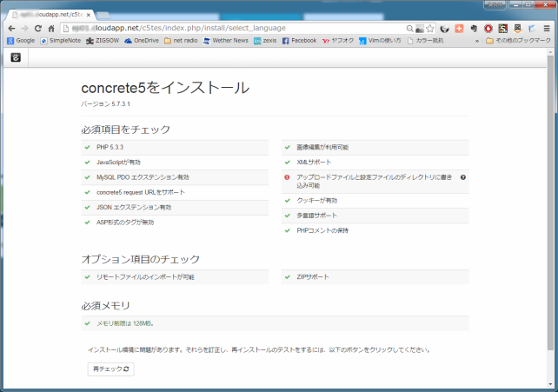Viewport: 558px width, 392px height.
Task: Click the orange plus extension icon
Action: [x=459, y=29]
